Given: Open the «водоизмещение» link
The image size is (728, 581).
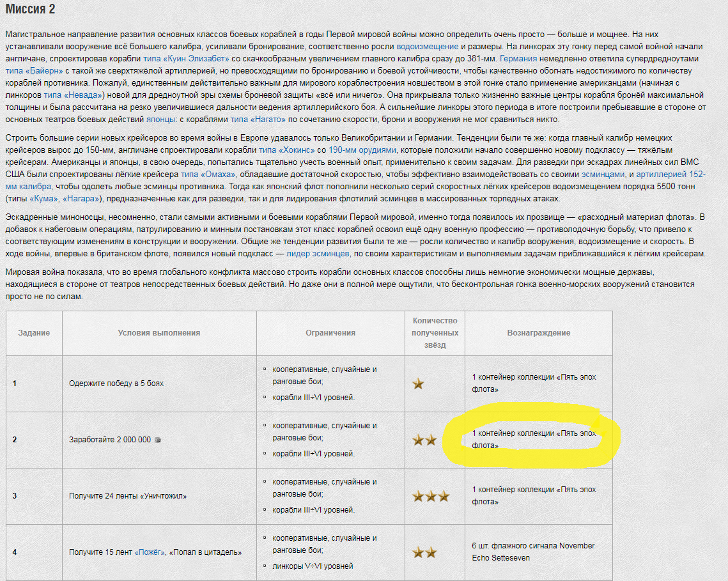Looking at the screenshot, I should click(427, 47).
